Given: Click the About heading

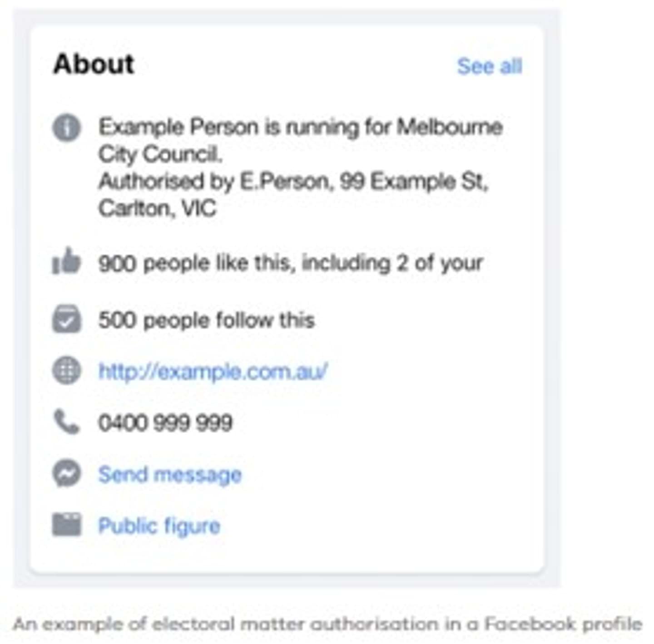Looking at the screenshot, I should coord(94,64).
